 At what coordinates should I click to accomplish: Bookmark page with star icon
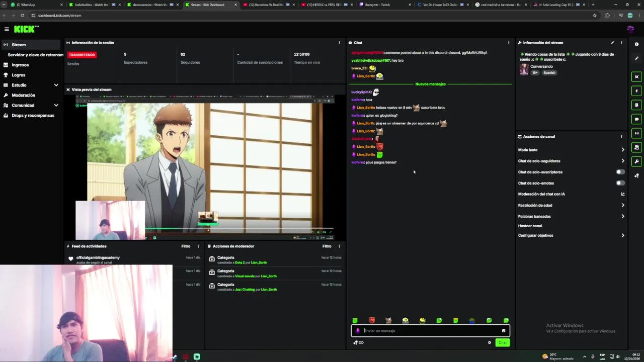point(595,16)
